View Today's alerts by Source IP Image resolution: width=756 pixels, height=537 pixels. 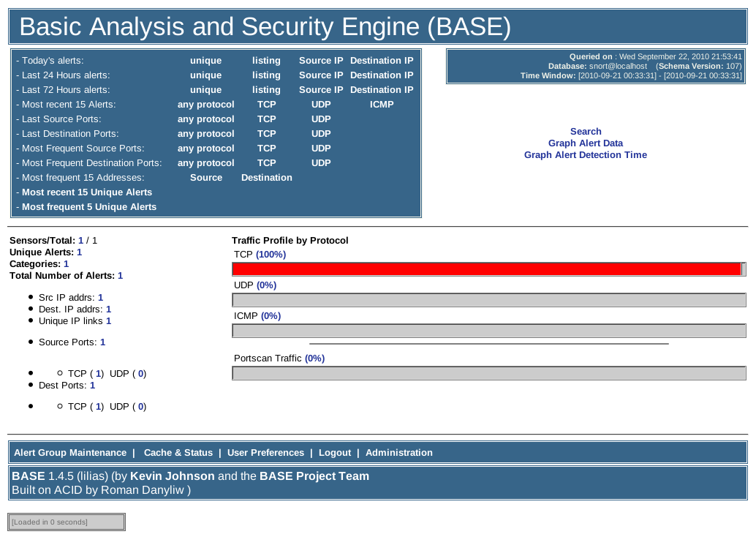[321, 61]
